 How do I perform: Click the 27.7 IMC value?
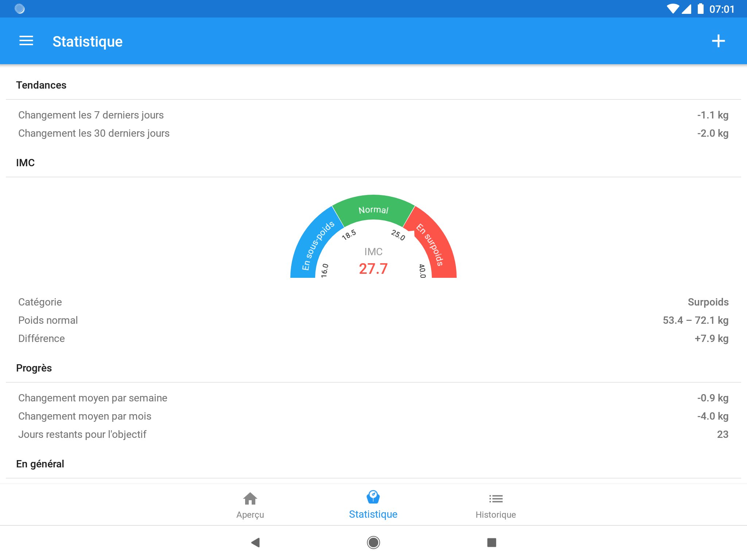coord(373,269)
